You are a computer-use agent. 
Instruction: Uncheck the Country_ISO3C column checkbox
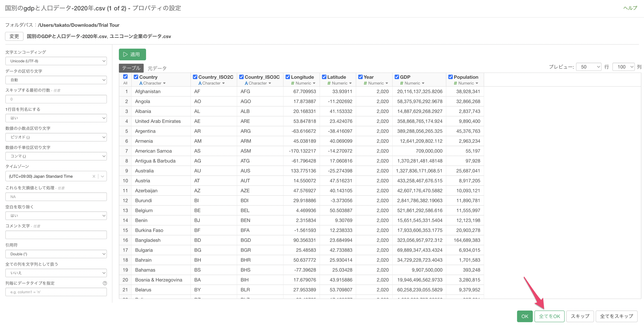[x=241, y=77]
